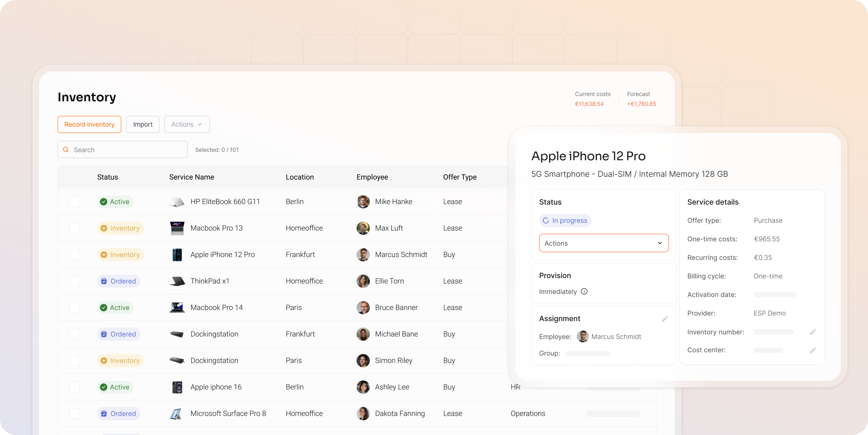Click the Inventory badge for Macbook Pro 13

click(x=121, y=228)
